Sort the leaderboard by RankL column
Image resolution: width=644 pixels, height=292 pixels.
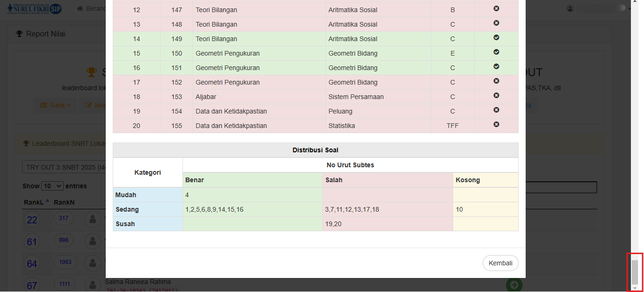[x=35, y=202]
